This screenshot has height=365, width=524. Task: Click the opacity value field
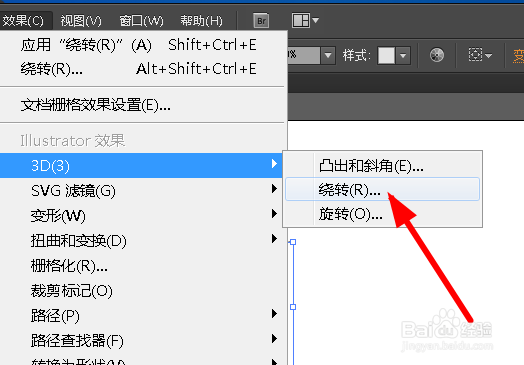(x=303, y=55)
